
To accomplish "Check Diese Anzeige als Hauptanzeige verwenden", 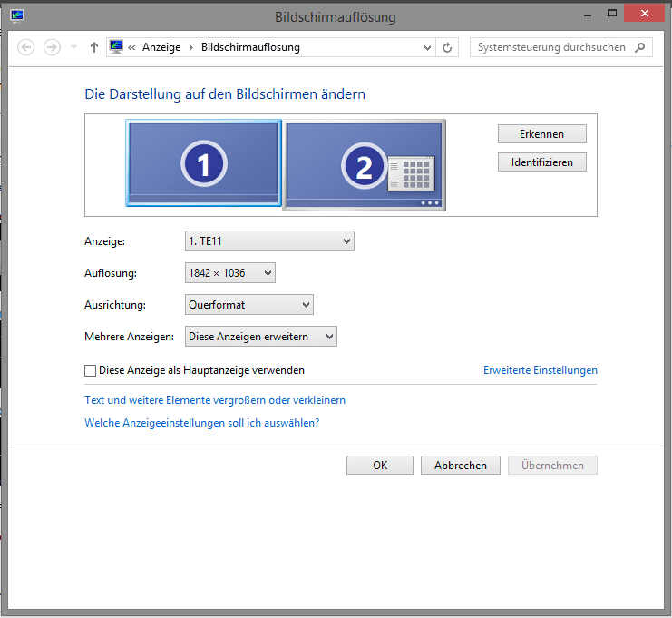I will pyautogui.click(x=90, y=370).
